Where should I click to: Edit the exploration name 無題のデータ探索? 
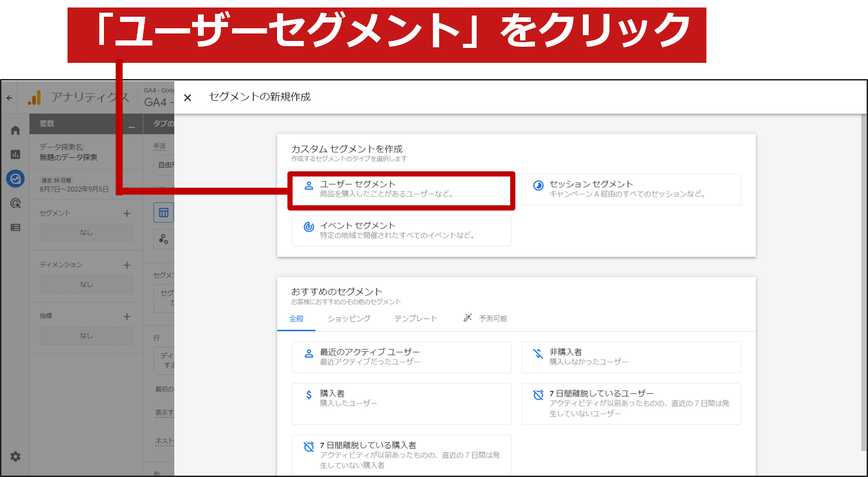pyautogui.click(x=68, y=157)
